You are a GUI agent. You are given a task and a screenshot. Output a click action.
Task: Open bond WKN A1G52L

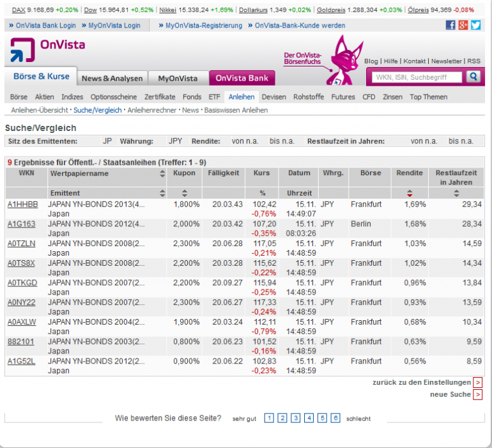click(x=21, y=361)
